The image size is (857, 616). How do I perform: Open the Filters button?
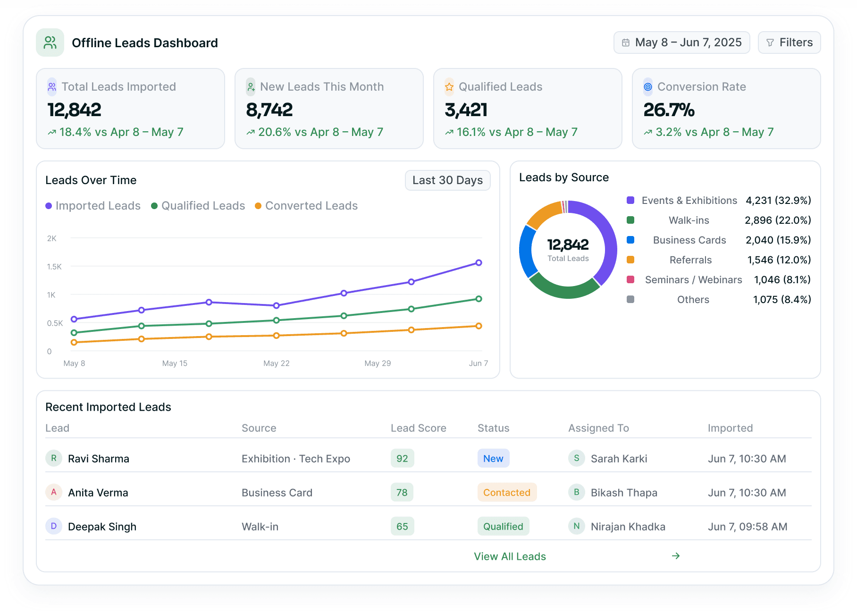point(790,42)
